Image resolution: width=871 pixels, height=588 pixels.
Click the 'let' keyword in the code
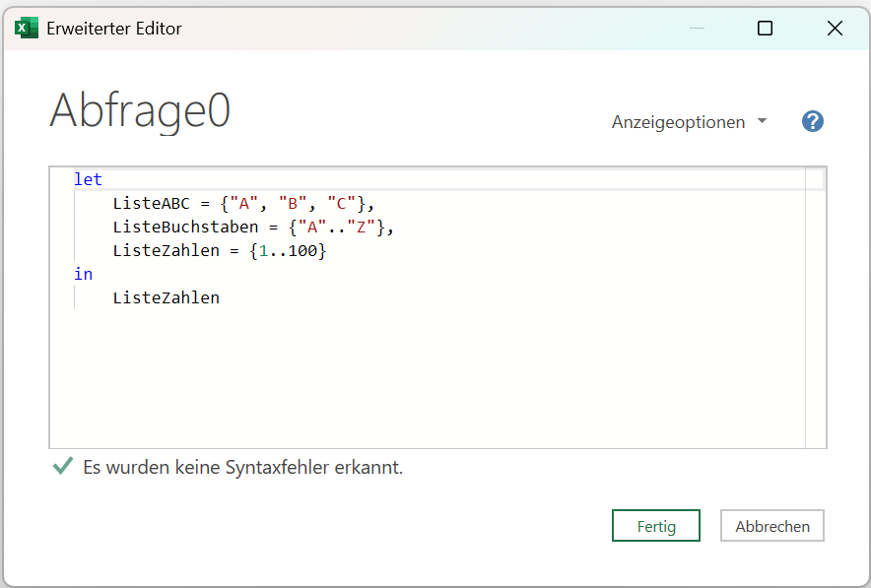point(88,179)
